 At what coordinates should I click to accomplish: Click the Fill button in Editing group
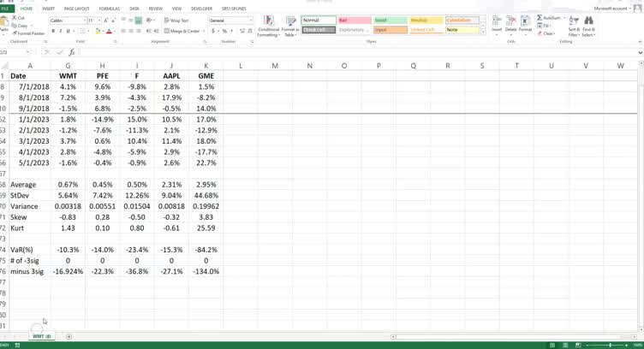point(544,26)
